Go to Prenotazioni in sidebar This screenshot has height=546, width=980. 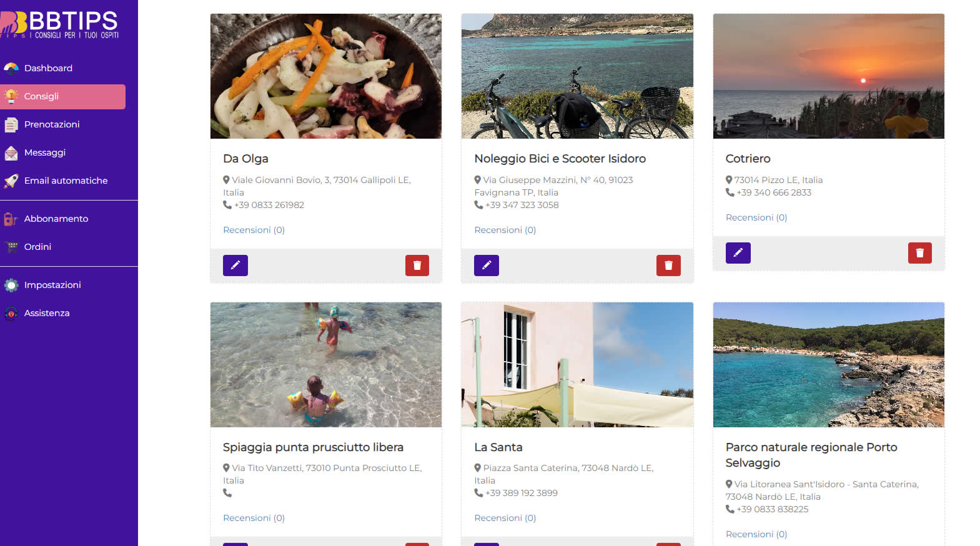pos(52,124)
